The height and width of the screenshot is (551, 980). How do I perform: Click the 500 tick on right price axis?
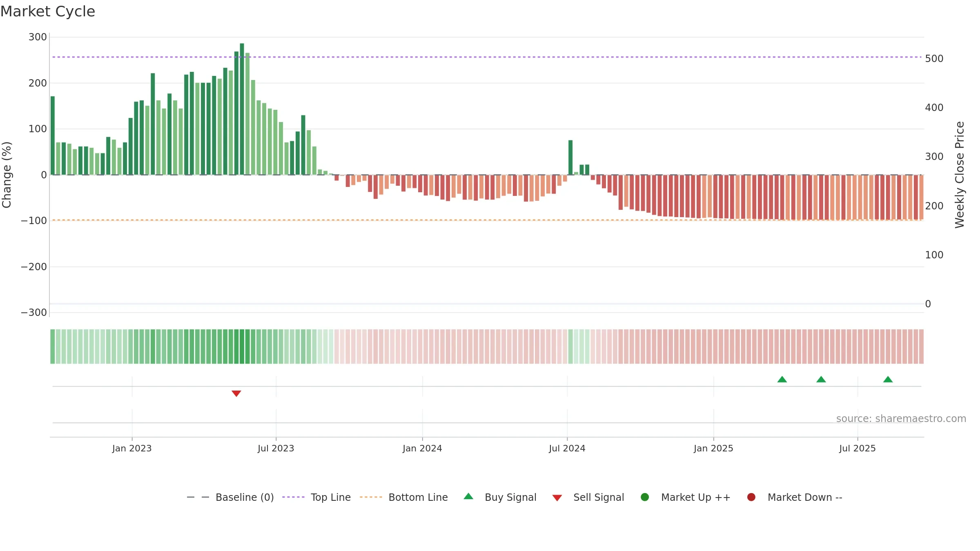point(934,59)
